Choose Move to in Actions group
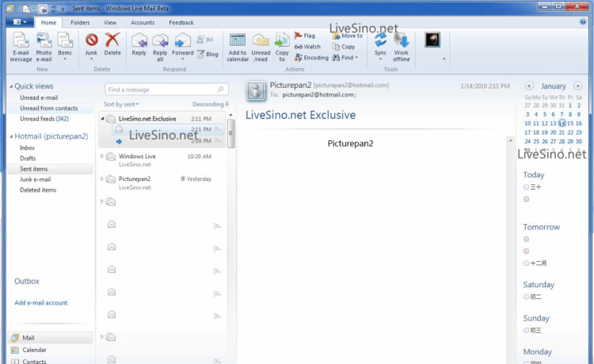594x364 pixels. pyautogui.click(x=348, y=36)
